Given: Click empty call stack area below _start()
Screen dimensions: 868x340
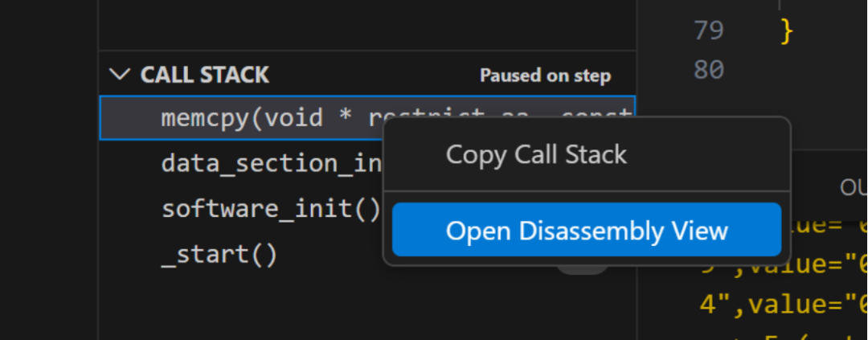Looking at the screenshot, I should [x=367, y=307].
